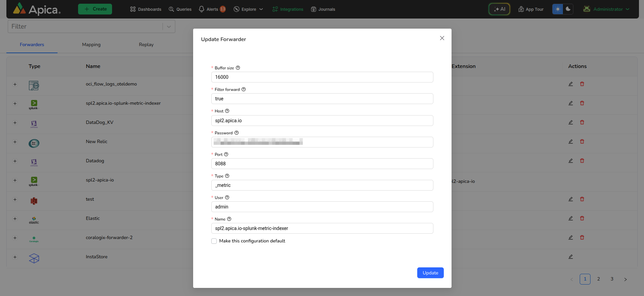Image resolution: width=644 pixels, height=296 pixels.
Task: Switch to dark mode moon toggle
Action: coord(568,9)
